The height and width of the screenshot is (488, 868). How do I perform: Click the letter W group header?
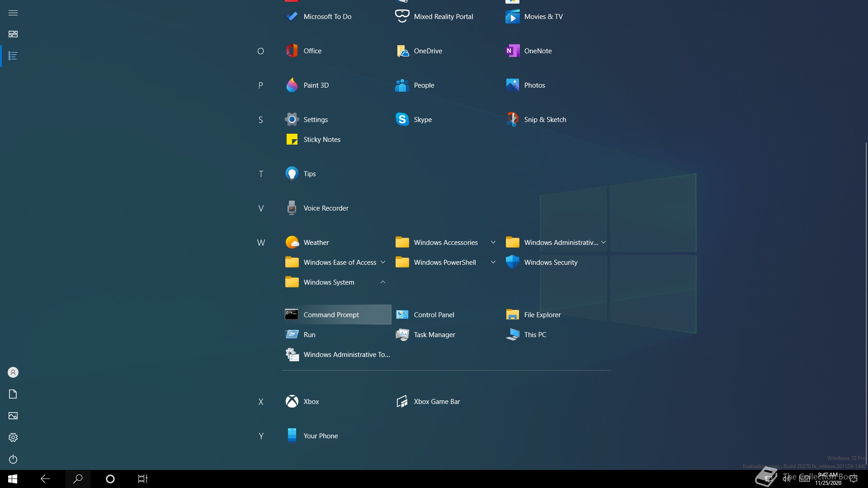tap(261, 243)
